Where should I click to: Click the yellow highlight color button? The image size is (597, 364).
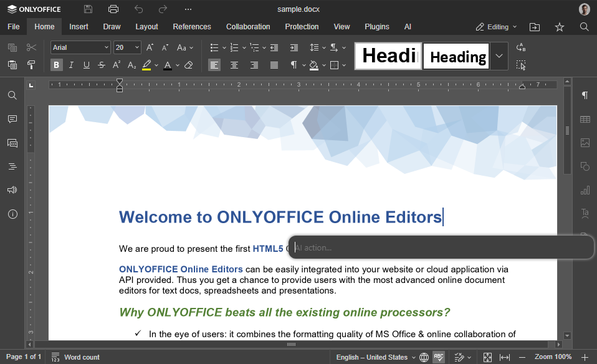pos(146,65)
